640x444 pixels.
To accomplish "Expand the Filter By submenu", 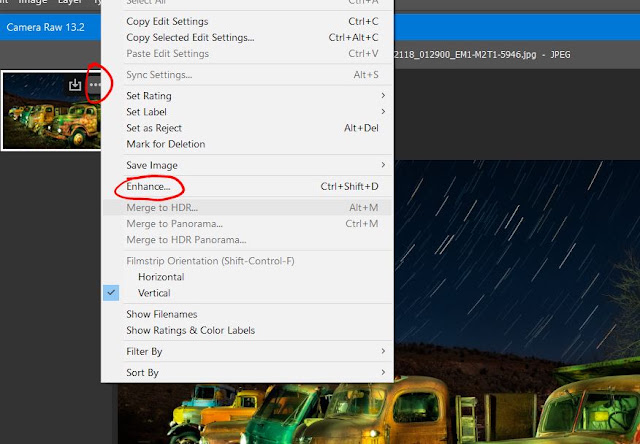I will click(x=247, y=351).
